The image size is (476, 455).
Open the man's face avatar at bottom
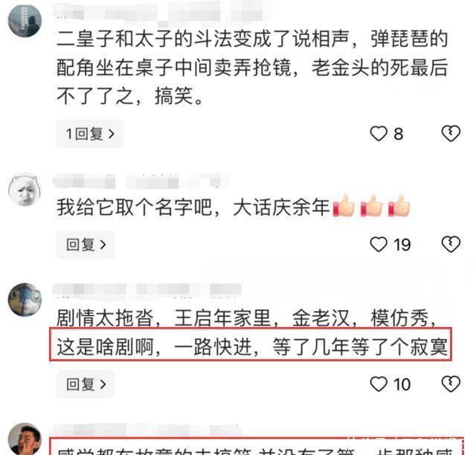coord(25,439)
